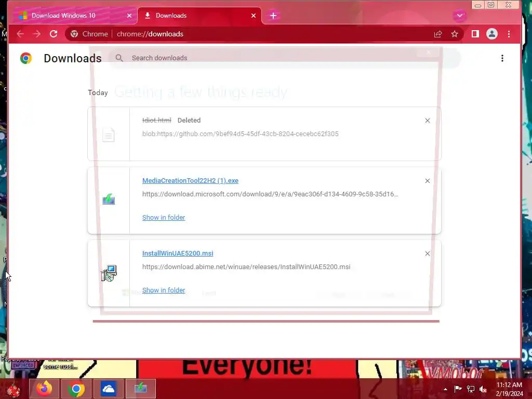The width and height of the screenshot is (532, 399).
Task: Open the Media Creation Tool taskbar button
Action: click(x=140, y=389)
